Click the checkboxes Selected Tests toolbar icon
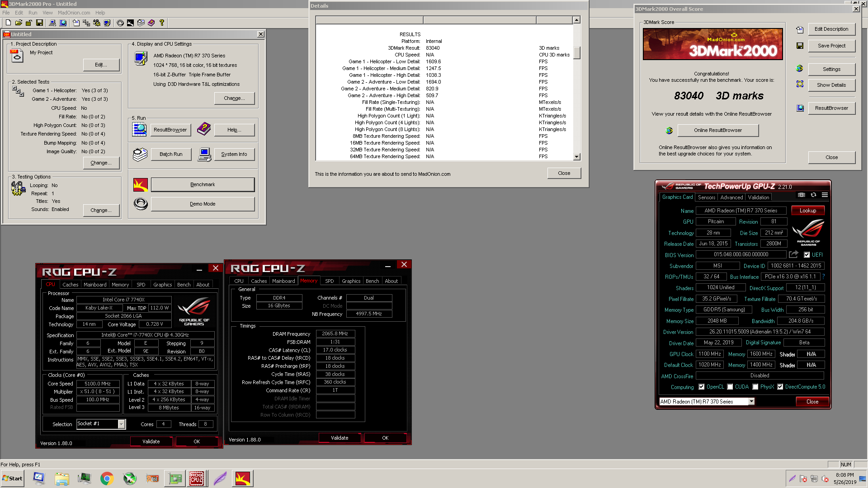The width and height of the screenshot is (868, 488). 86,23
